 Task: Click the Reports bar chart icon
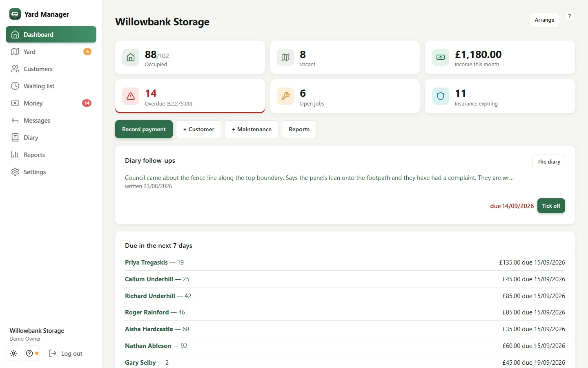[15, 155]
